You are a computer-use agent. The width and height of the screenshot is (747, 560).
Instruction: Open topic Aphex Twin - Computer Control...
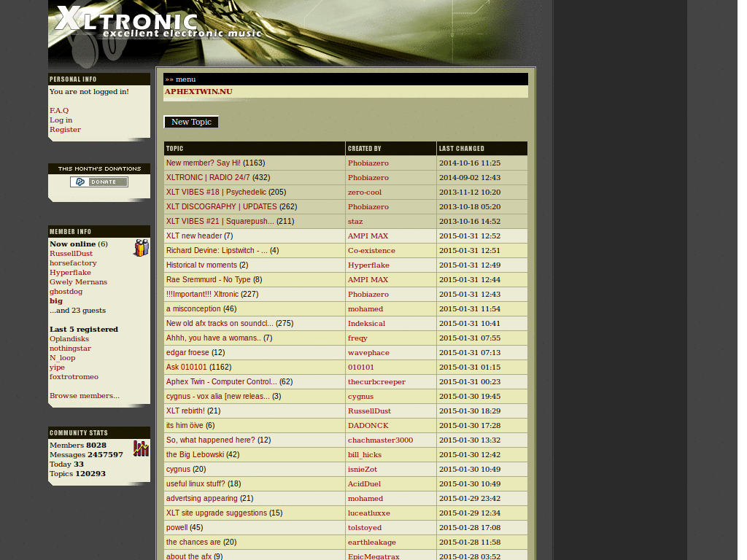(221, 382)
